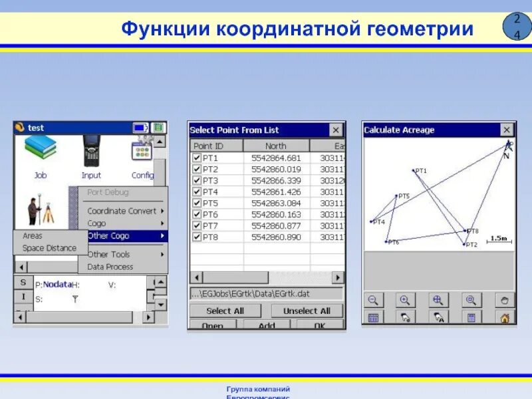Click the OK button in point list

tap(320, 325)
